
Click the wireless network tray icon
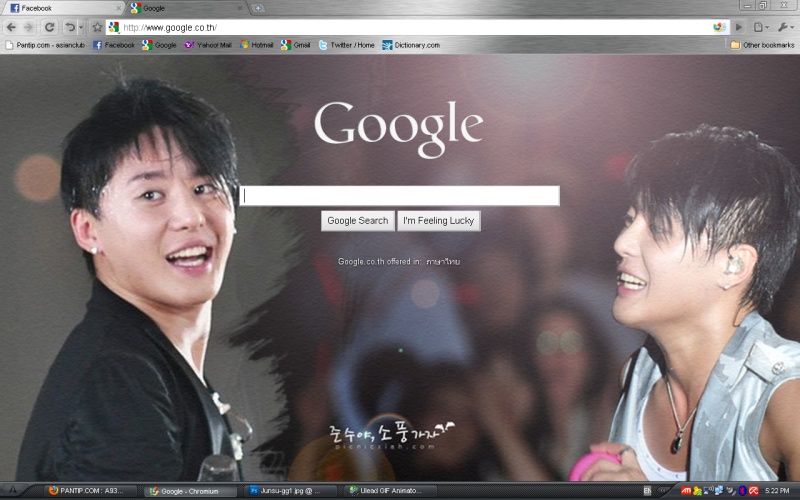pos(708,490)
